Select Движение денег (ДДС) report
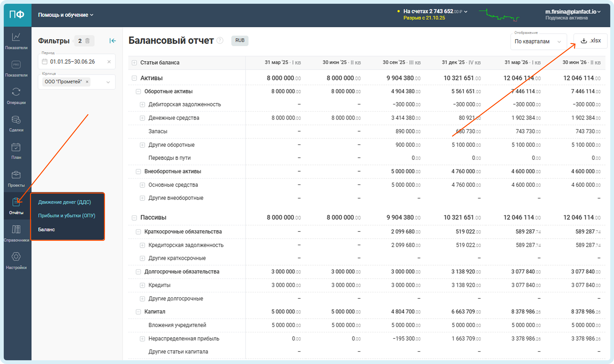Viewport: 614px width, 364px height. coord(64,202)
